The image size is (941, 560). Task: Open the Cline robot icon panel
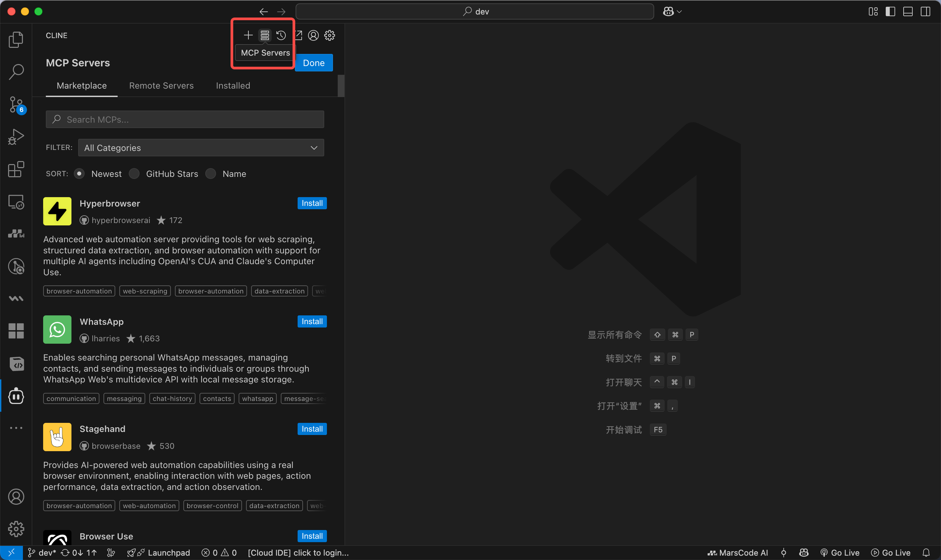coord(16,396)
